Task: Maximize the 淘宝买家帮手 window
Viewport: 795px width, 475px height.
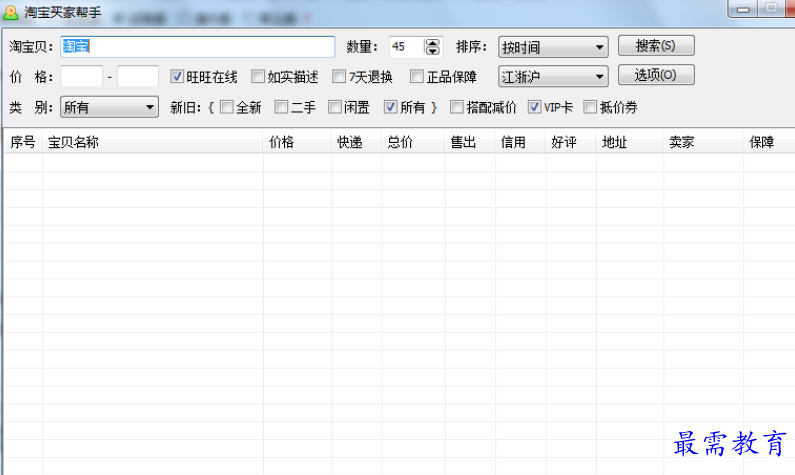Action: click(x=771, y=8)
